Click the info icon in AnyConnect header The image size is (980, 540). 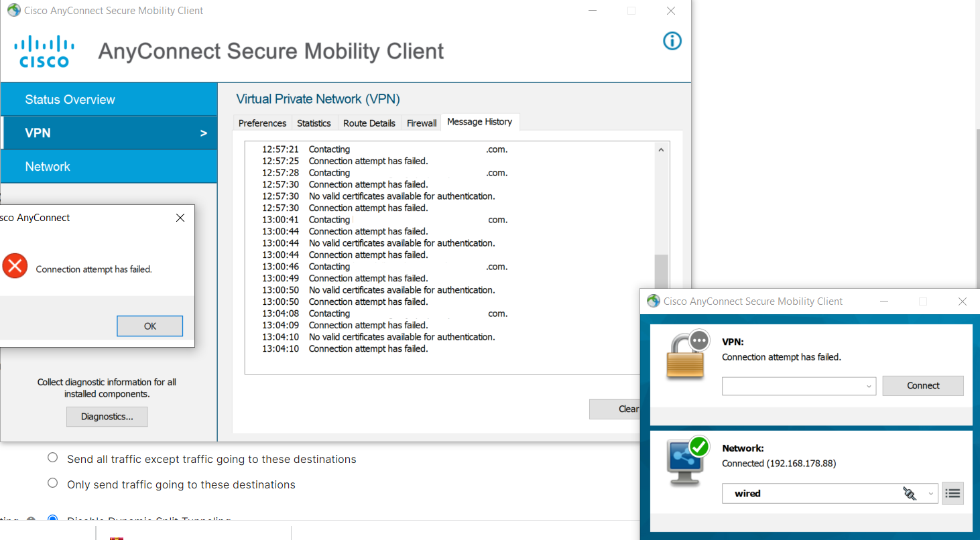coord(672,42)
